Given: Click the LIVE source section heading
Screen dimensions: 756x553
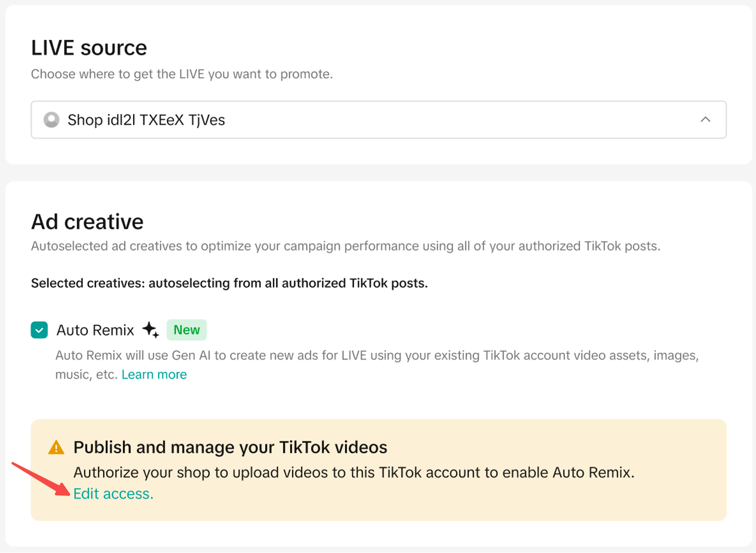Looking at the screenshot, I should click(89, 48).
